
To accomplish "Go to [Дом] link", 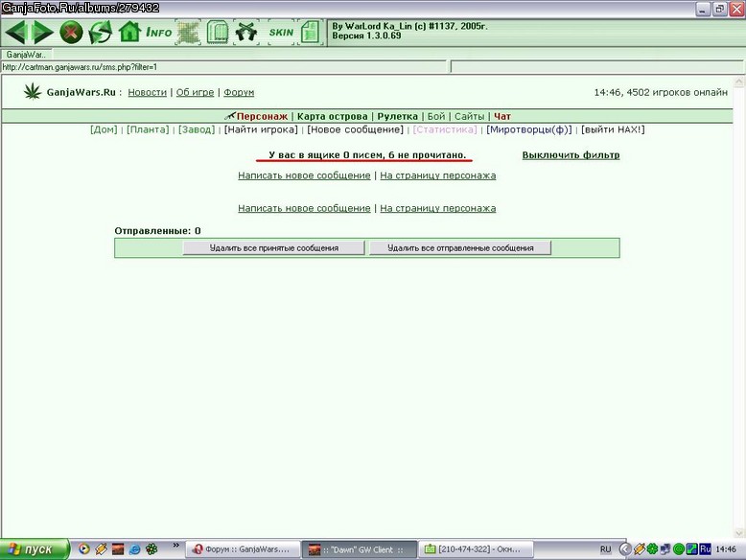I will pos(104,129).
